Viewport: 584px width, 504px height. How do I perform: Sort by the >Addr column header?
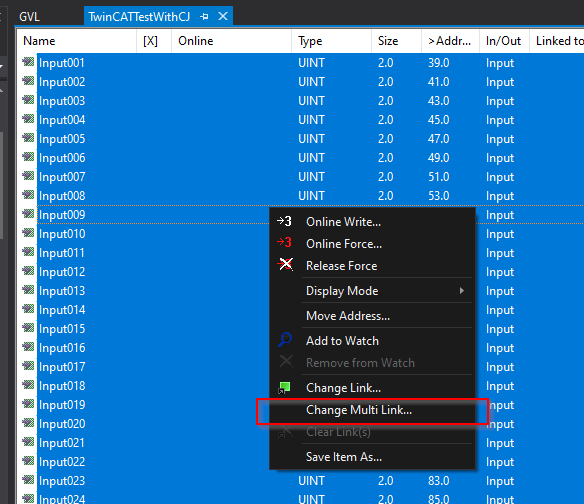click(x=450, y=41)
